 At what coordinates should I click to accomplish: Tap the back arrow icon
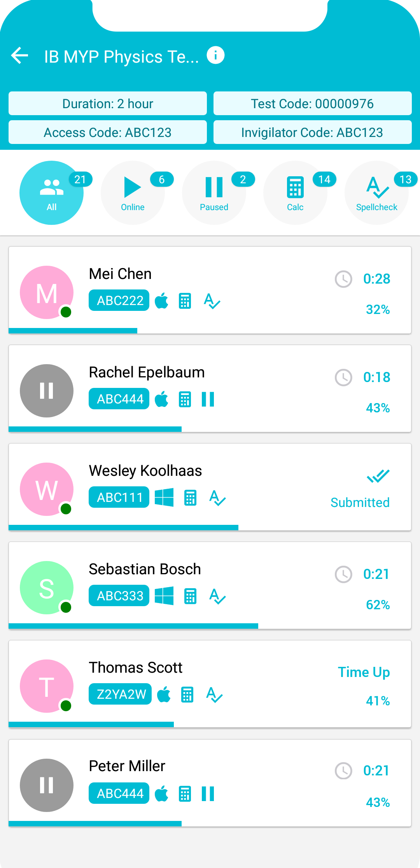tap(20, 56)
